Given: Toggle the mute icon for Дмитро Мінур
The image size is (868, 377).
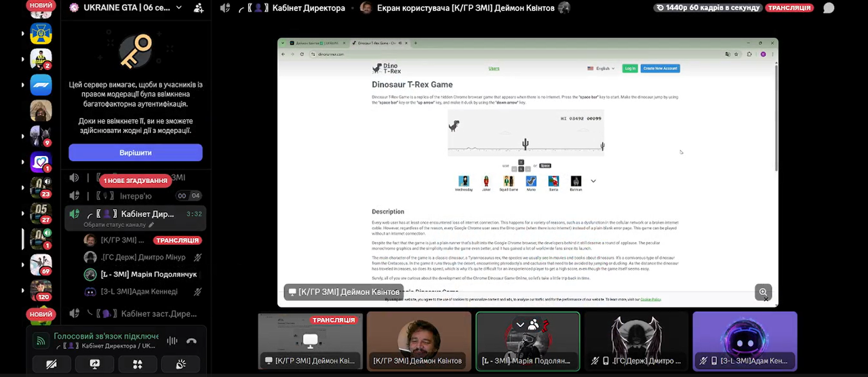Looking at the screenshot, I should pos(198,258).
